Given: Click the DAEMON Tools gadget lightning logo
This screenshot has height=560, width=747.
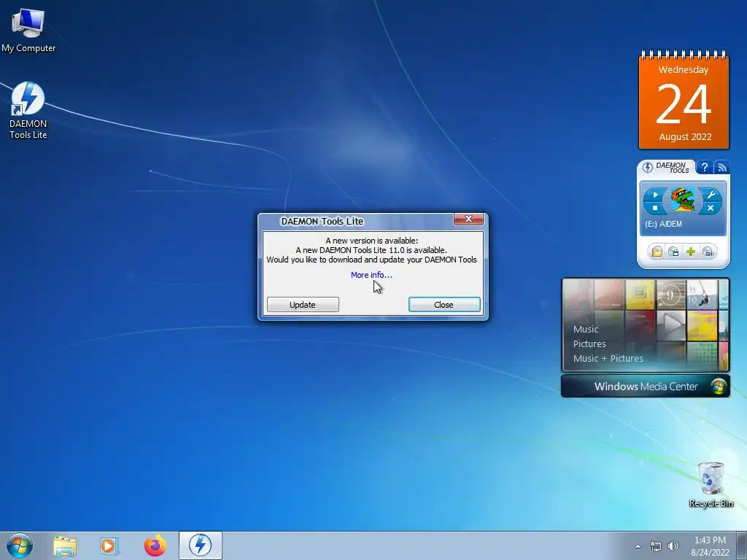Looking at the screenshot, I should pos(648,168).
